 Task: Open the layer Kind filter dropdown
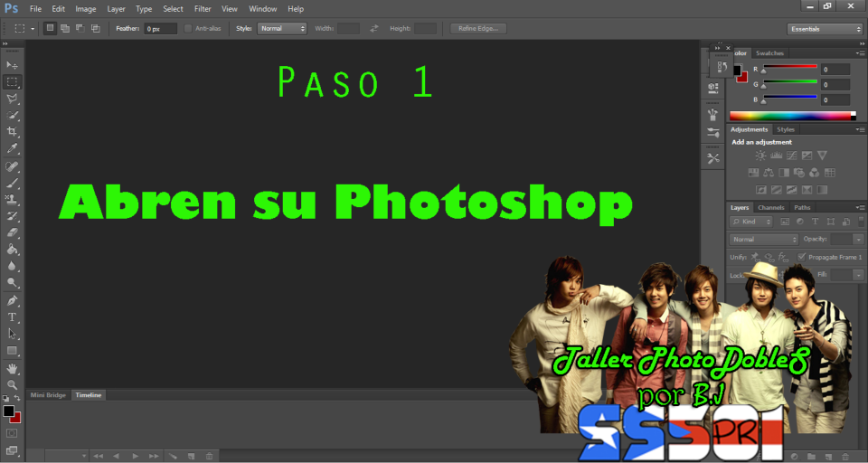click(751, 222)
